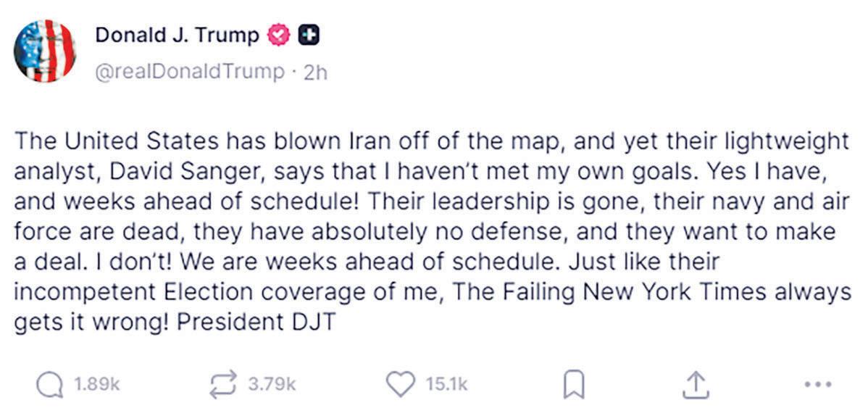This screenshot has width=868, height=416.
Task: Open the three-dots more options menu
Action: pos(818,385)
